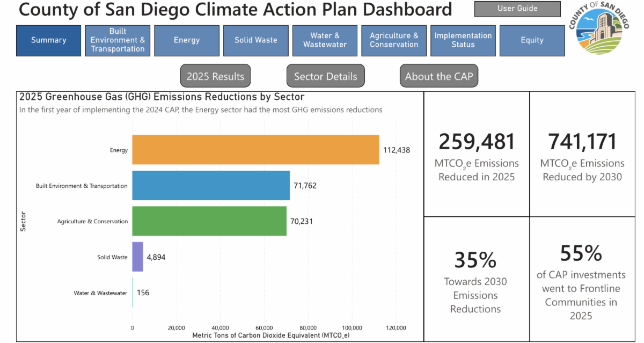Select the Solid Waste tab
The image size is (644, 343).
(x=256, y=40)
